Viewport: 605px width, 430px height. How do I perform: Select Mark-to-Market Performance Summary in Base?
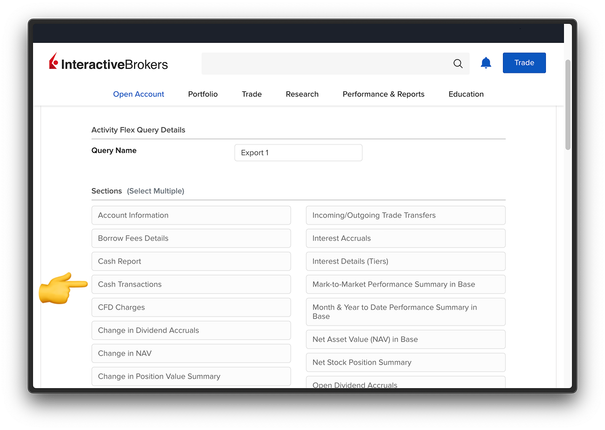point(406,284)
